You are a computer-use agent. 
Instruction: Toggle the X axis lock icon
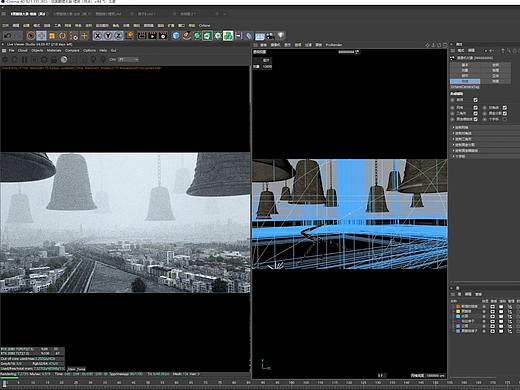point(97,35)
